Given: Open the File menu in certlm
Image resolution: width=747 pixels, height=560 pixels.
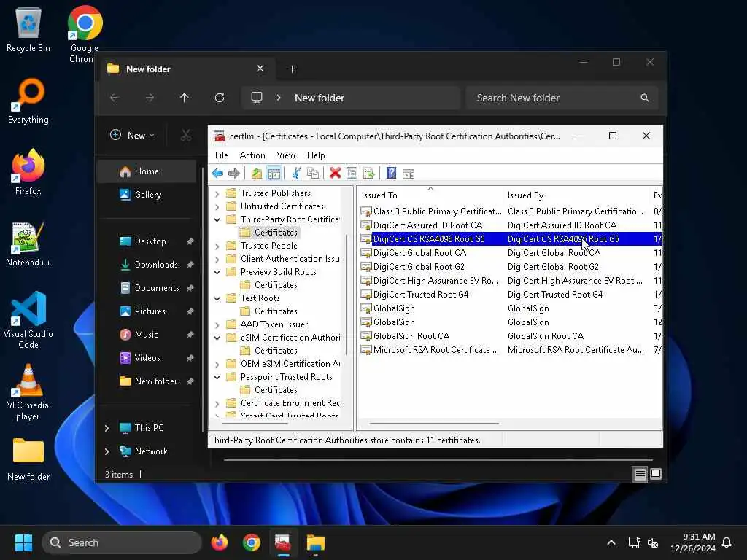Looking at the screenshot, I should tap(222, 155).
